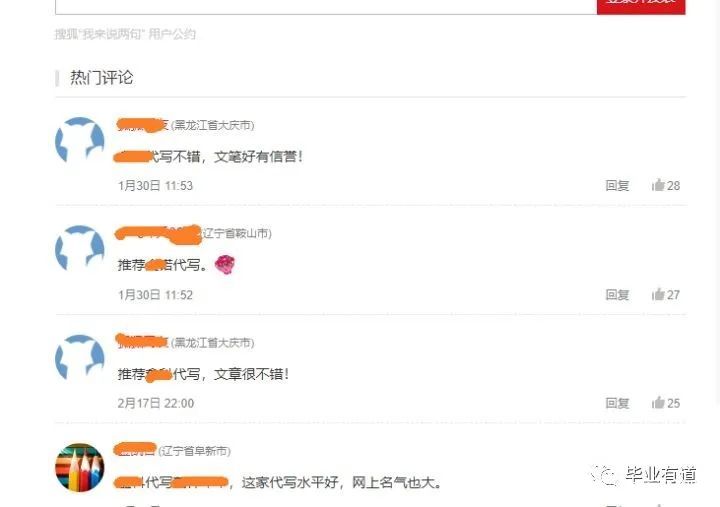The image size is (720, 507).
Task: Open the 辽宁省鞍山市 commenter's username
Action: (158, 234)
